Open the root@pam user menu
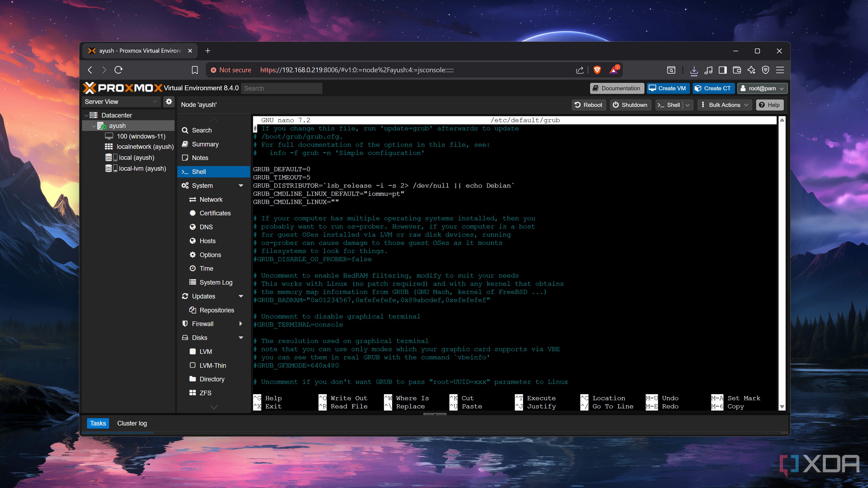Image resolution: width=868 pixels, height=488 pixels. [762, 88]
